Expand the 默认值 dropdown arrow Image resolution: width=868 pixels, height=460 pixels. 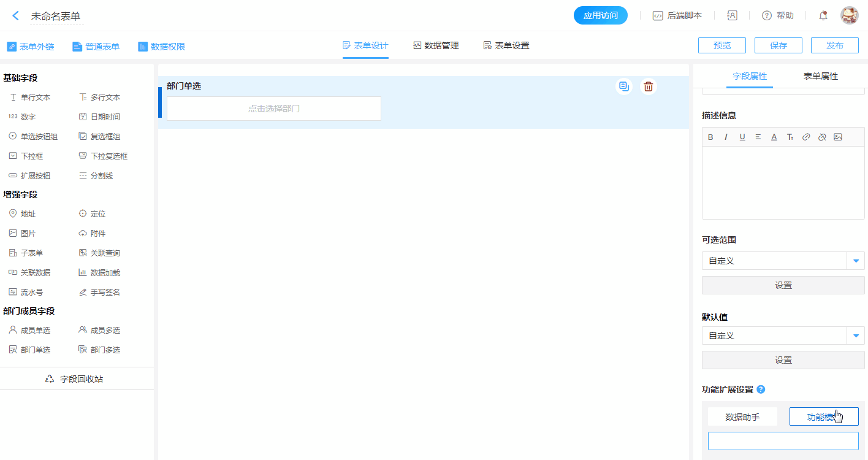855,335
